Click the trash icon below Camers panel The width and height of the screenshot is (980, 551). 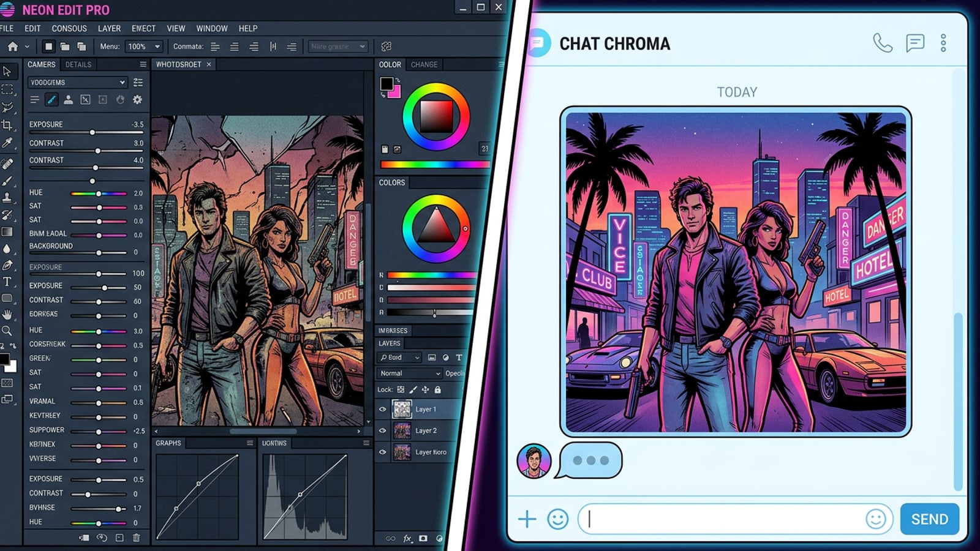coord(137,538)
